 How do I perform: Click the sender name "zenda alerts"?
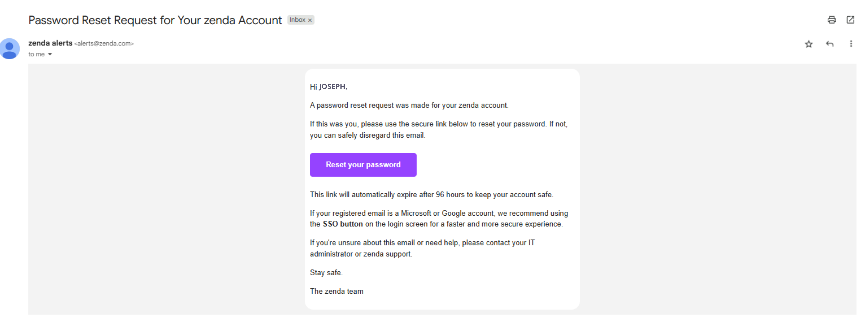coord(50,43)
